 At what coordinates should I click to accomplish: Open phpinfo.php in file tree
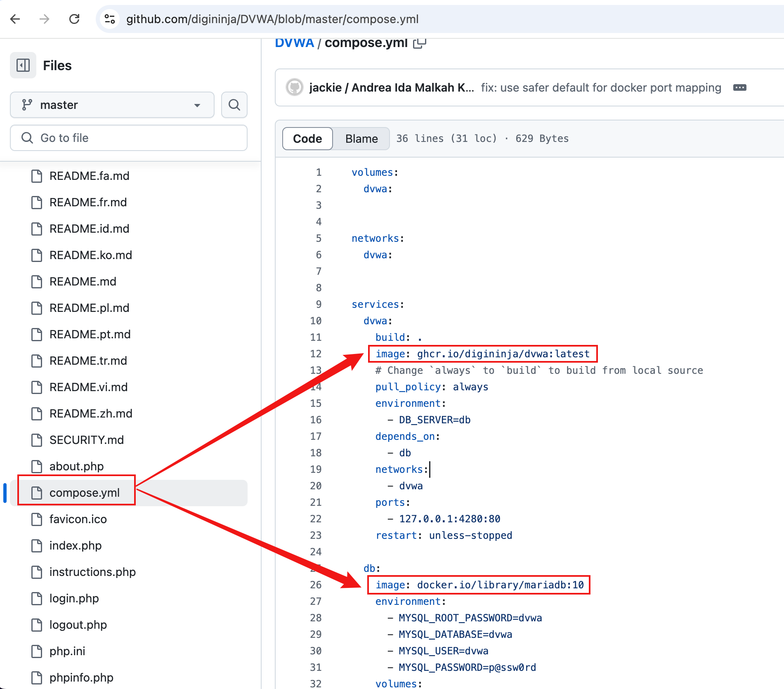click(x=81, y=677)
